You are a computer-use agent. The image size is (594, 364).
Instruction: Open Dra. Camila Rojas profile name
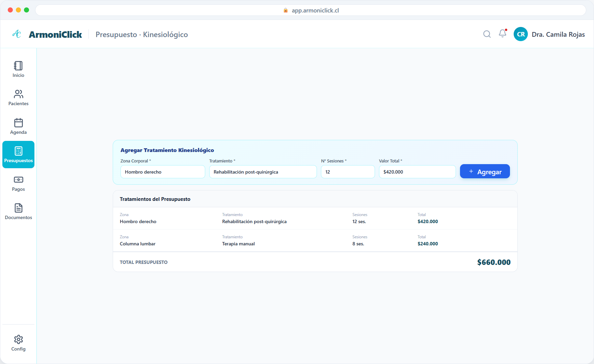[558, 34]
